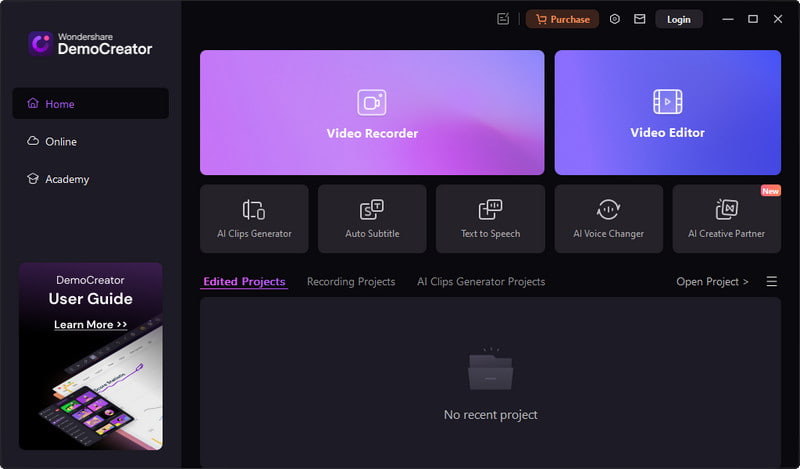Open the DemoCreator User Guide banner image
800x469 pixels.
click(x=91, y=356)
